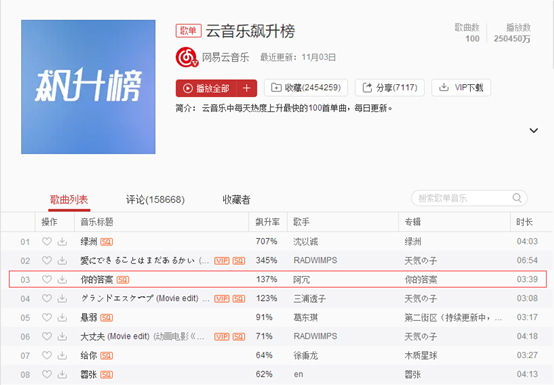Click the SQ badge beside 嚣张
The image size is (554, 385).
point(106,375)
